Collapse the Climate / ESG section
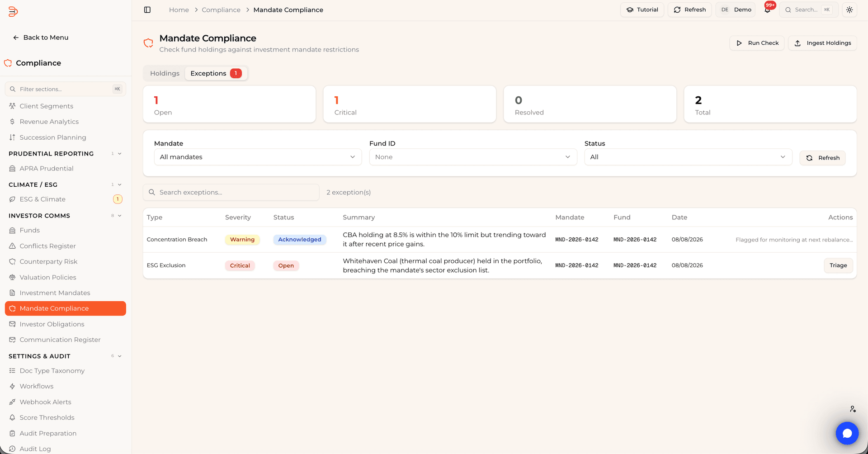Screen dimensions: 868x454 pyautogui.click(x=120, y=185)
